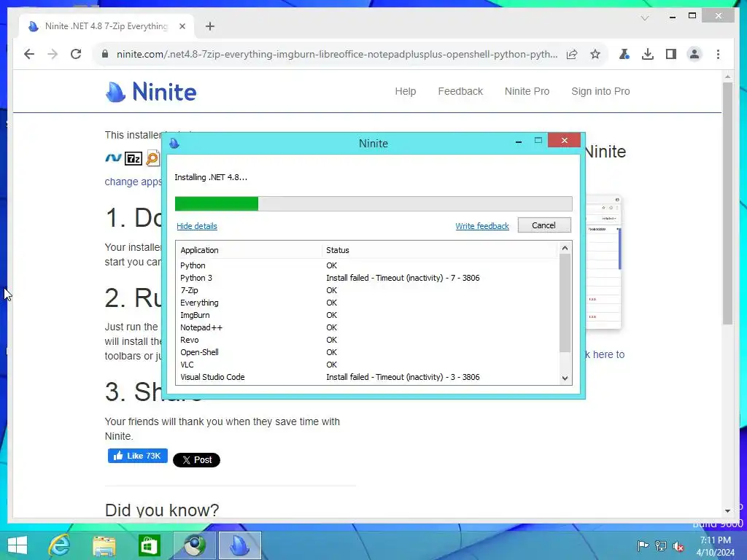Open Chrome downloads icon
The image size is (747, 560).
pos(648,54)
